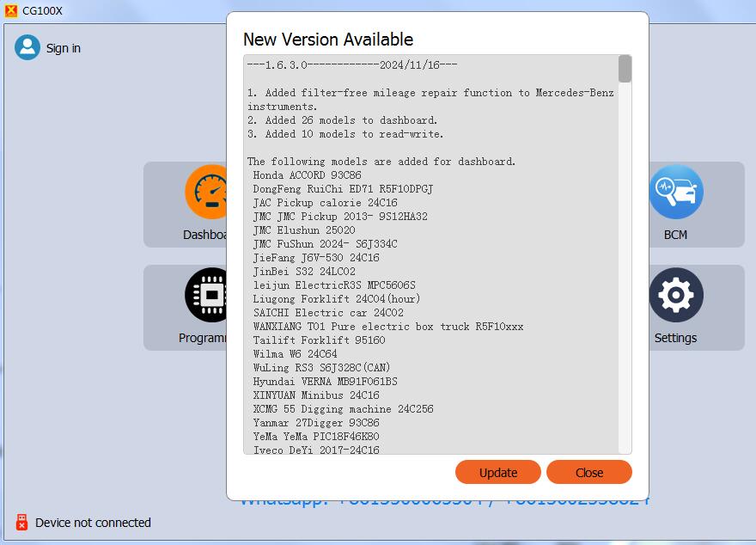Close the New Version Available dialog

pyautogui.click(x=588, y=472)
